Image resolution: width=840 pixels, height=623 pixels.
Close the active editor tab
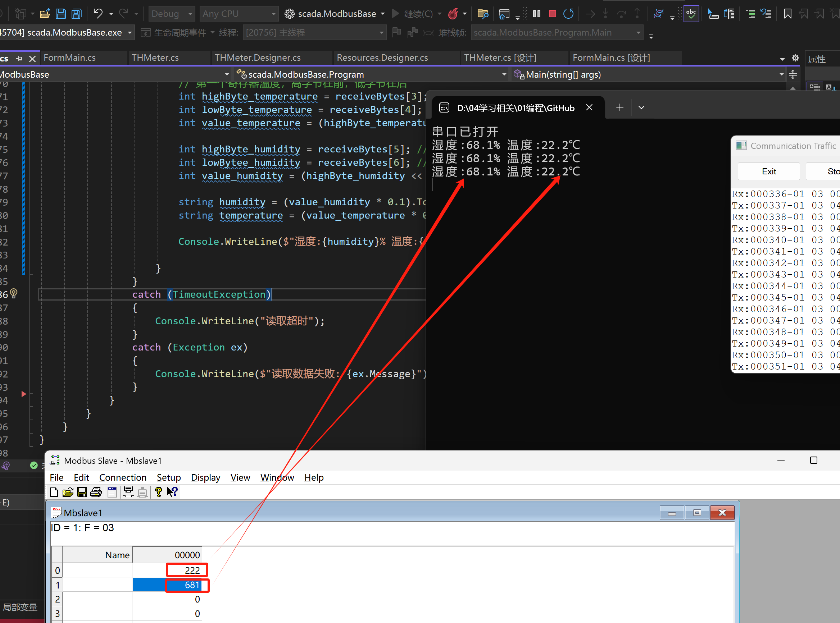point(32,59)
